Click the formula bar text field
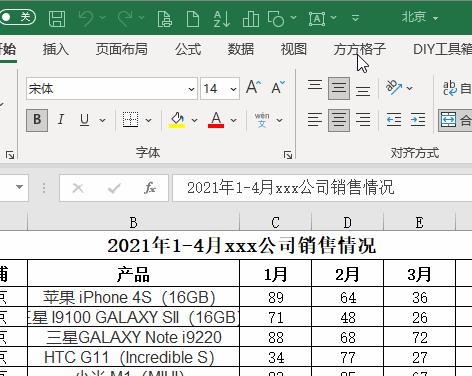Viewport: 472px width, 376px height. pyautogui.click(x=322, y=188)
